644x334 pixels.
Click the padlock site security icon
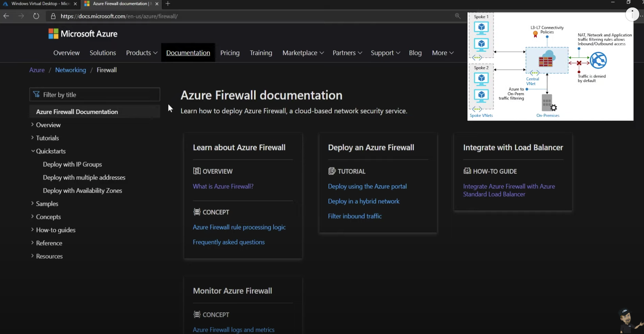[53, 16]
